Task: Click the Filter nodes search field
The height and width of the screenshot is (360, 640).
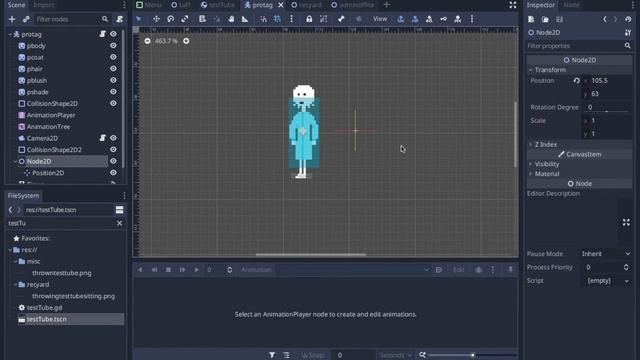Action: point(71,19)
